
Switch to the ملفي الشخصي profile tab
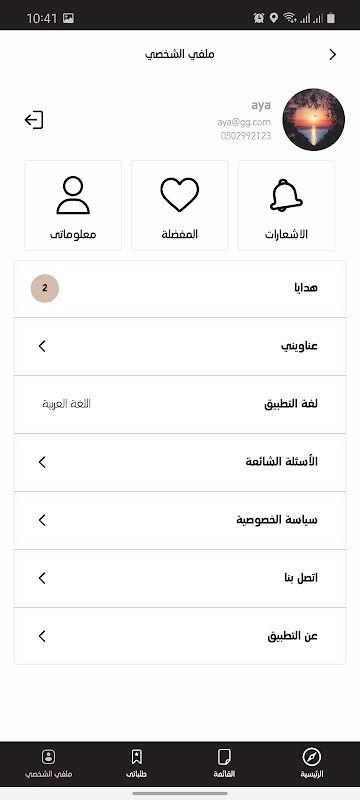48,763
